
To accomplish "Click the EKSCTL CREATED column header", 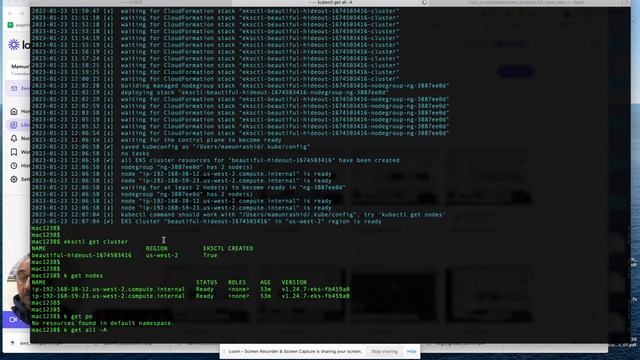I will (228, 248).
